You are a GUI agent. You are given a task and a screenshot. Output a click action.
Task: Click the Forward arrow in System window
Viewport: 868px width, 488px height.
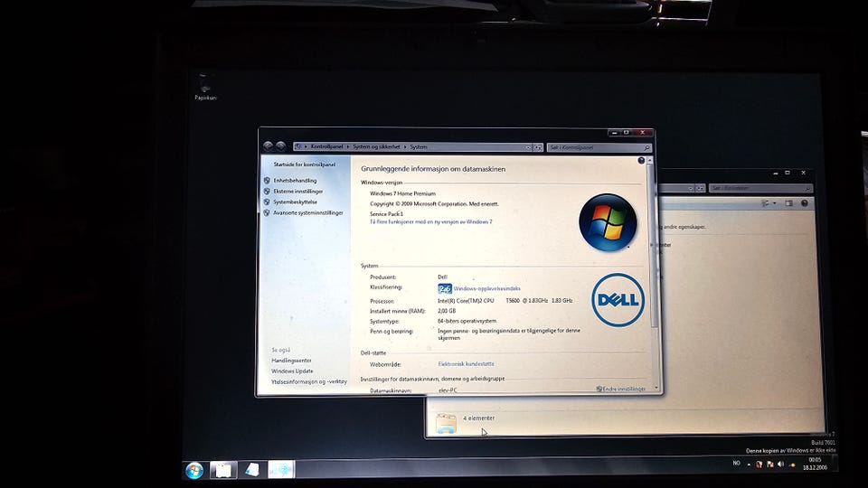pos(280,146)
